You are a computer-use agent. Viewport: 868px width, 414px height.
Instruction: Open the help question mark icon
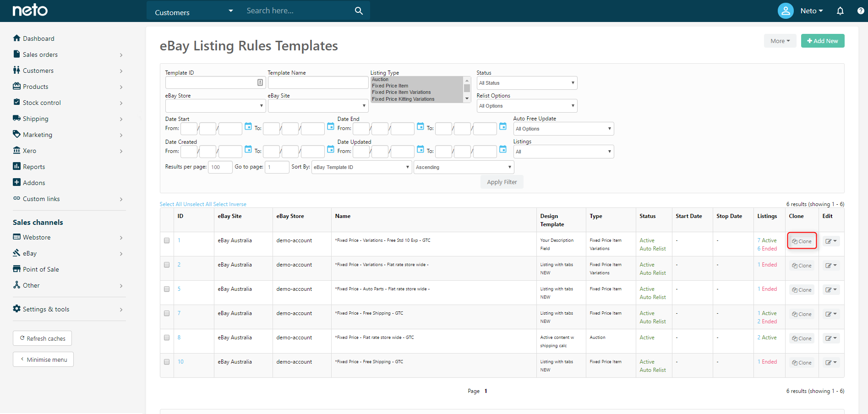pyautogui.click(x=861, y=11)
